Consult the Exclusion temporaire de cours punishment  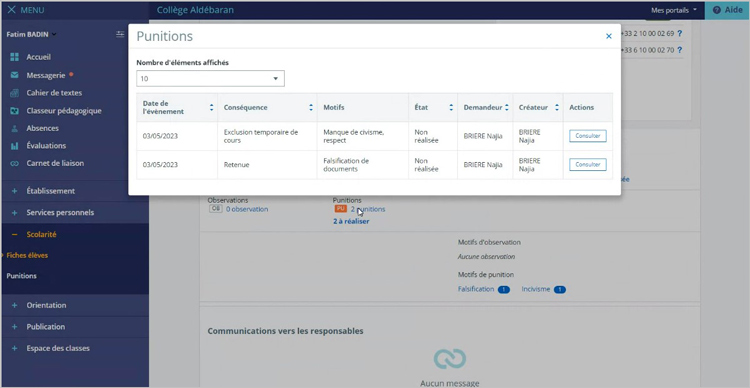(587, 136)
